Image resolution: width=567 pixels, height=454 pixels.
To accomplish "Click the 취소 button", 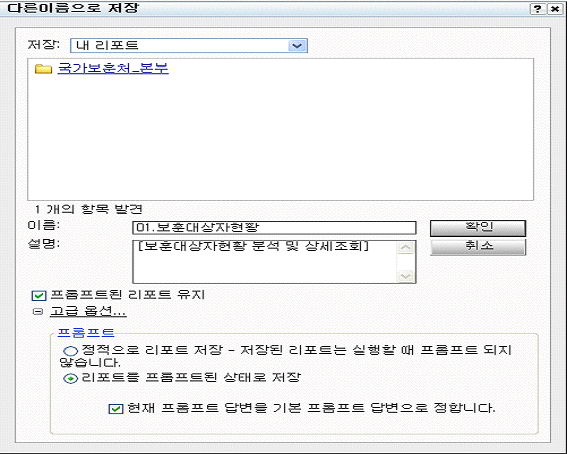I will (x=478, y=247).
